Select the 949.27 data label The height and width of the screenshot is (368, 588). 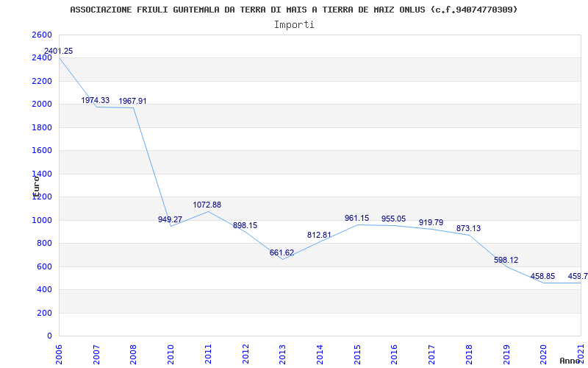pos(170,219)
